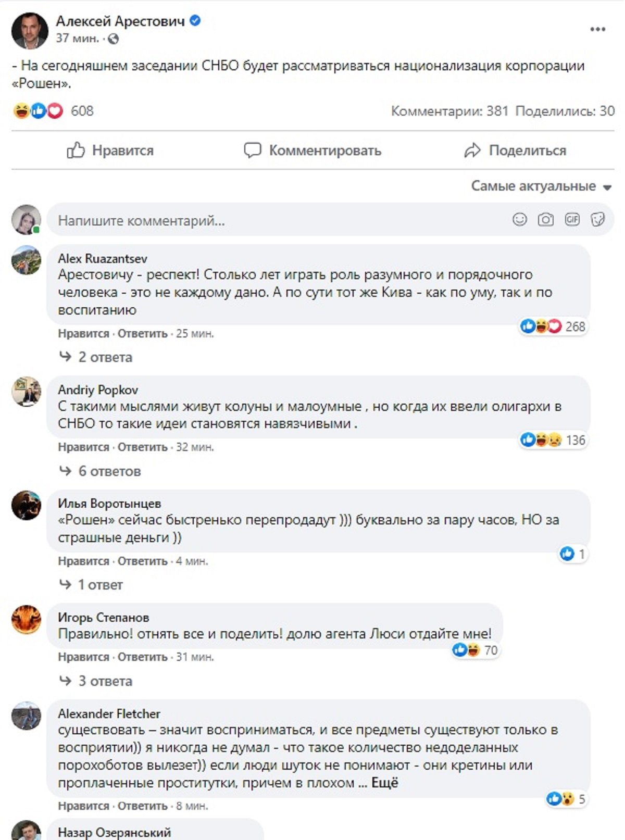Open Алексей Арестович's profile name link

pos(120,21)
